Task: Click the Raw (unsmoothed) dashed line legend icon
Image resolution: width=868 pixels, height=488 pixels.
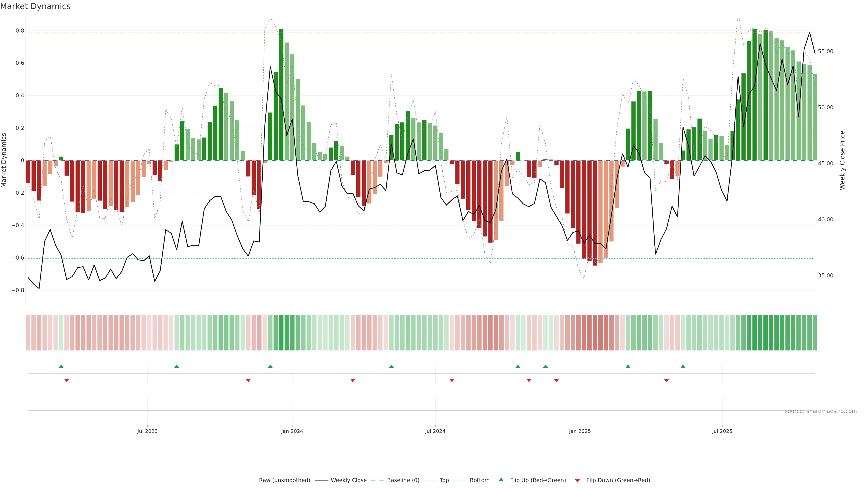Action: tap(249, 480)
